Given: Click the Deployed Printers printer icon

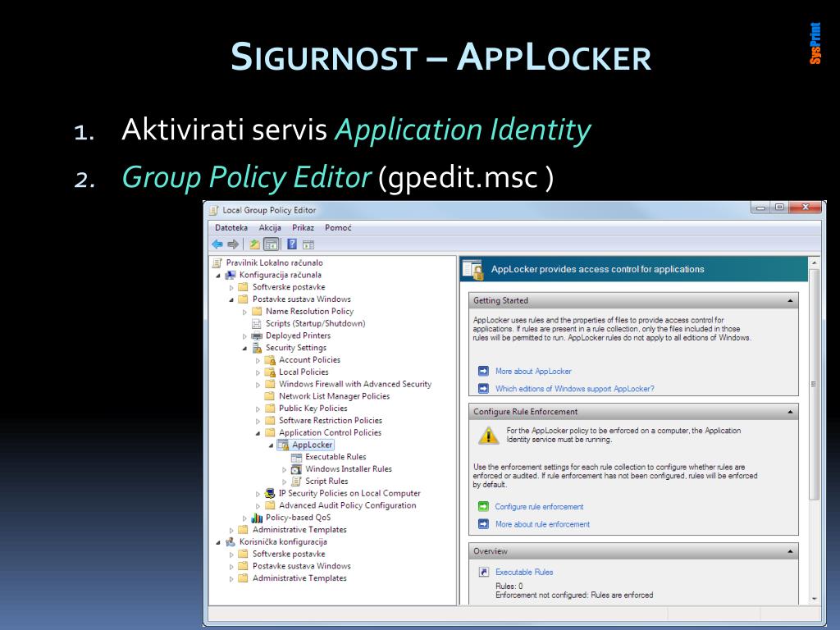Looking at the screenshot, I should 257,336.
